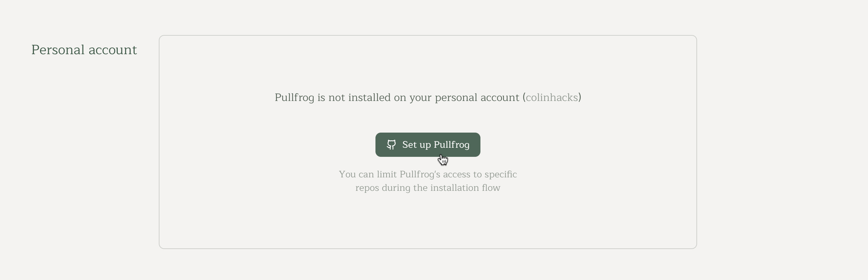Open the Pullfrog installation flow

(x=428, y=145)
